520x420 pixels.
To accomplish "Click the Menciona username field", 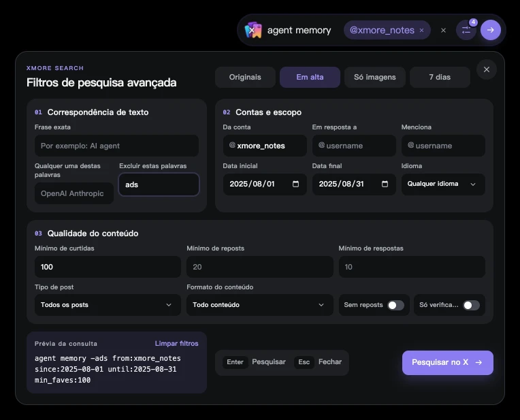I will [x=443, y=146].
